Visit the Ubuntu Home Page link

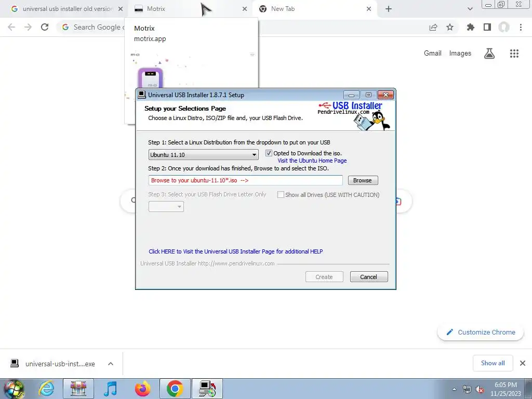tap(312, 161)
